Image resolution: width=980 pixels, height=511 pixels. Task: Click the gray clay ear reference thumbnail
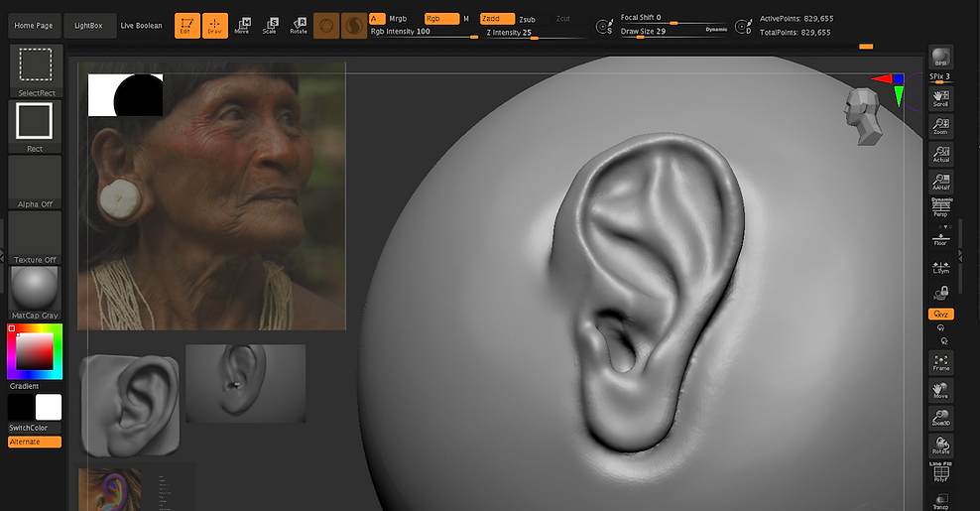click(130, 404)
